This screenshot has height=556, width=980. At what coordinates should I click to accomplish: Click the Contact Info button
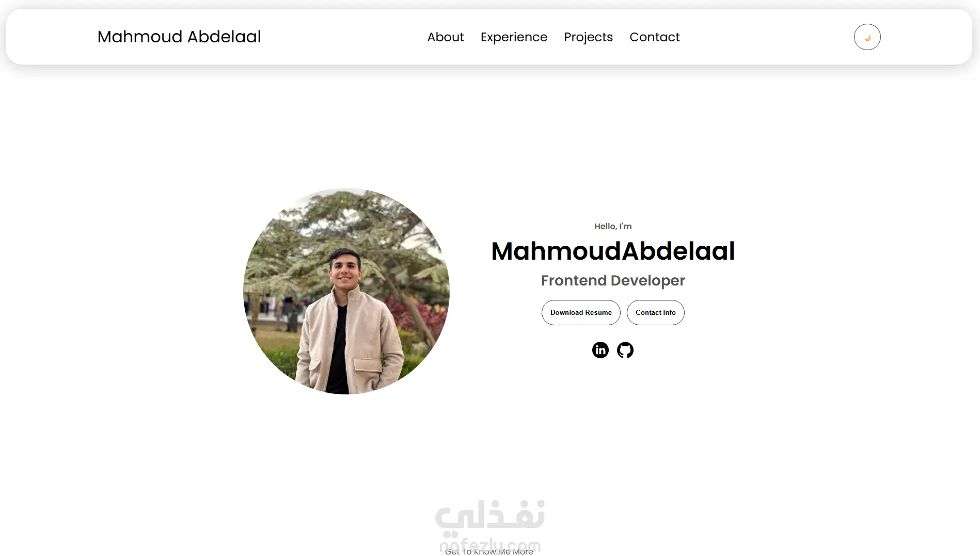[x=655, y=312]
